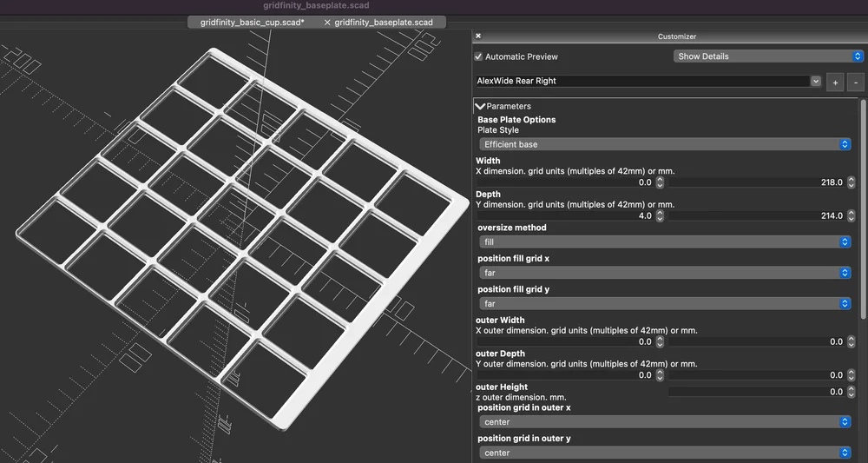Remove the current preset with minus button
868x463 pixels.
coord(856,83)
